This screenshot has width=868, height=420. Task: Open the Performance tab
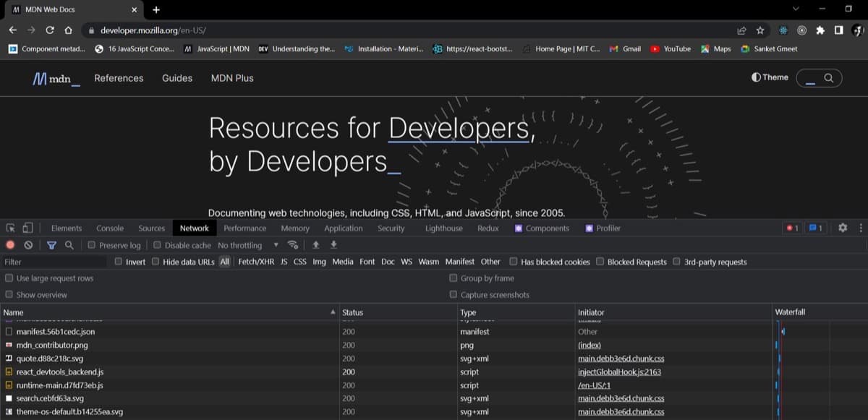pos(245,228)
